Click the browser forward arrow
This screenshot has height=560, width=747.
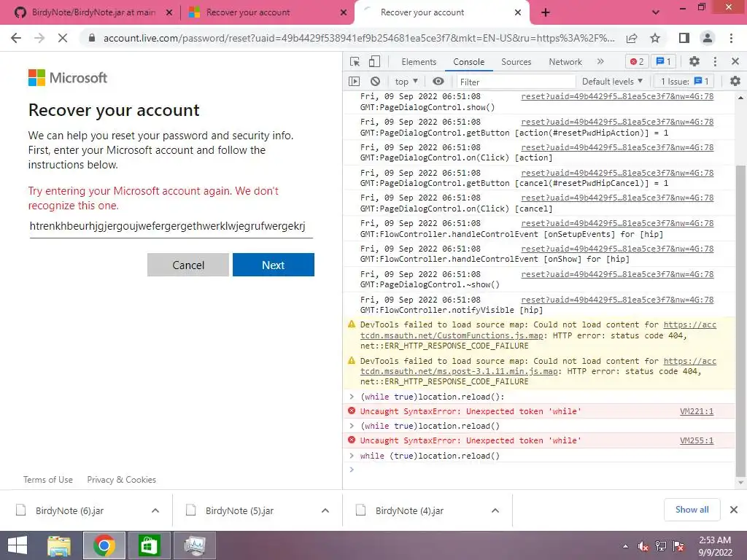39,38
